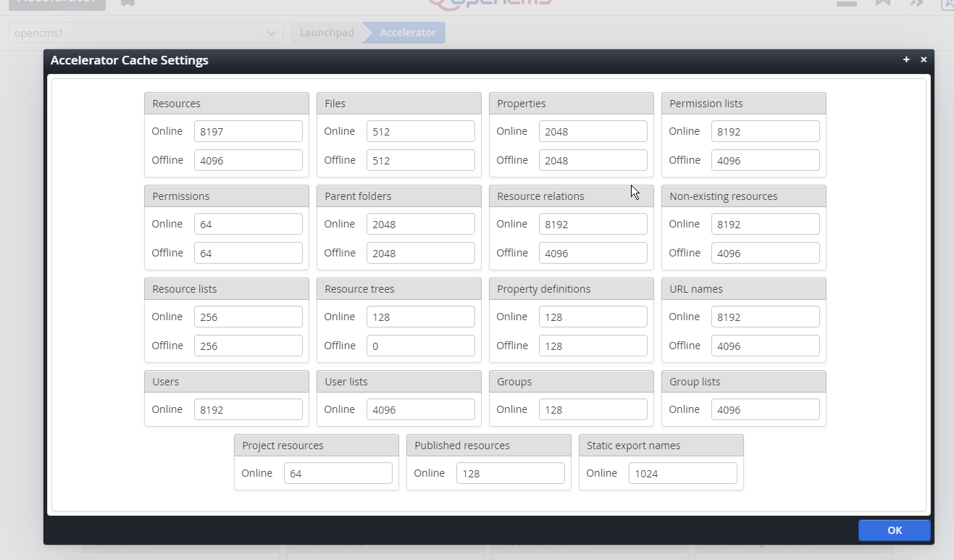Change Groups Online value 128
Screen dimensions: 954x560
(593, 409)
